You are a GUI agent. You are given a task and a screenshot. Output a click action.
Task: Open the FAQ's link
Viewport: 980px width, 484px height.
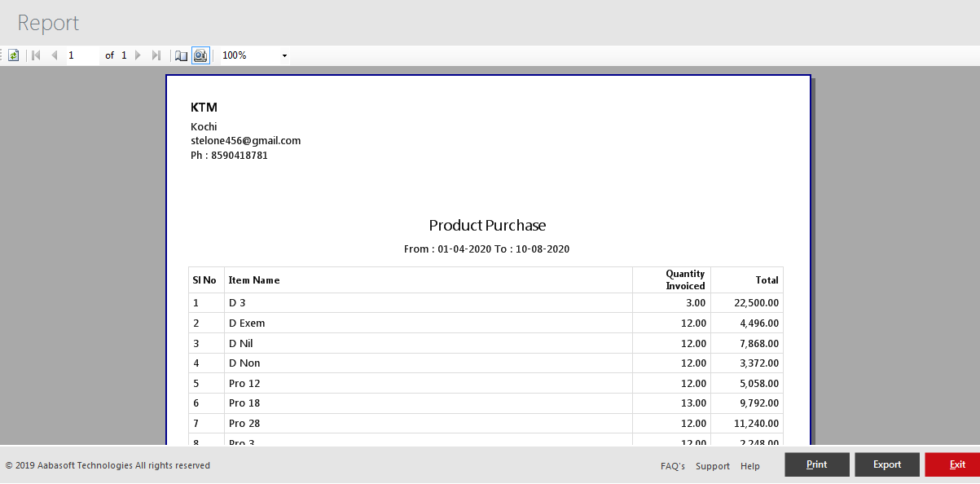point(673,466)
